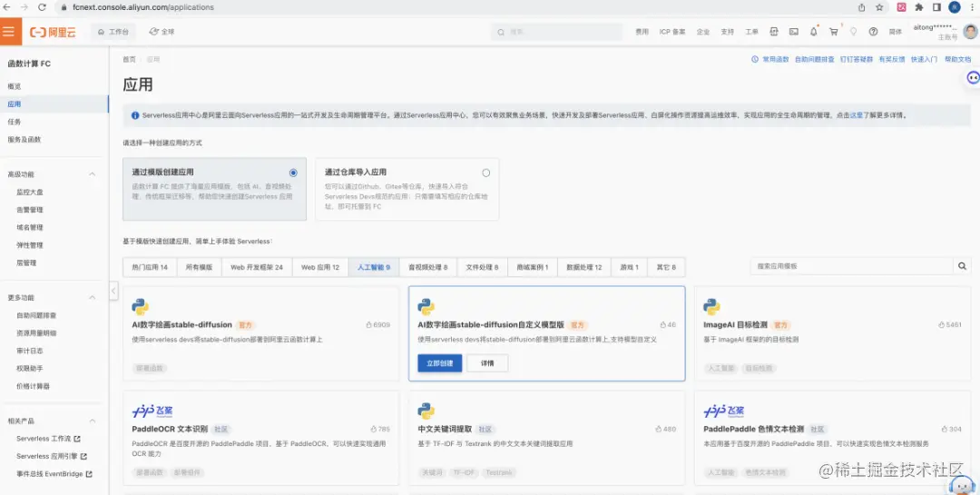
Task: Switch to the 数据处理 12 tab
Action: [x=583, y=267]
